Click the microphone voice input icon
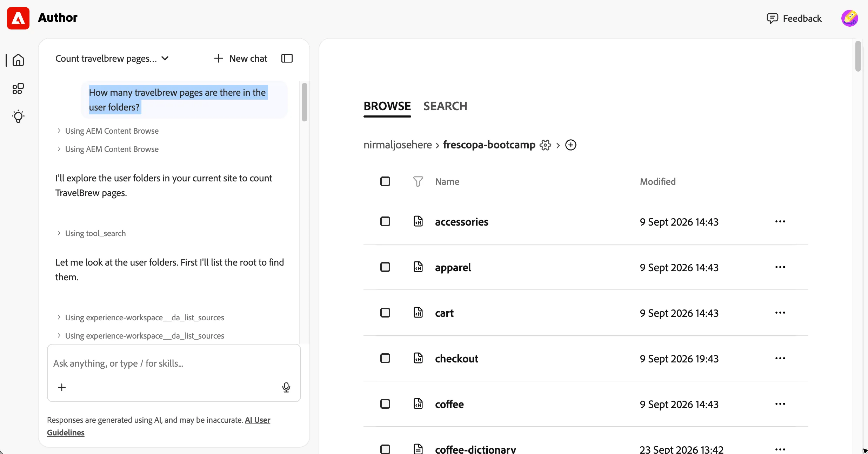This screenshot has height=454, width=868. point(286,387)
